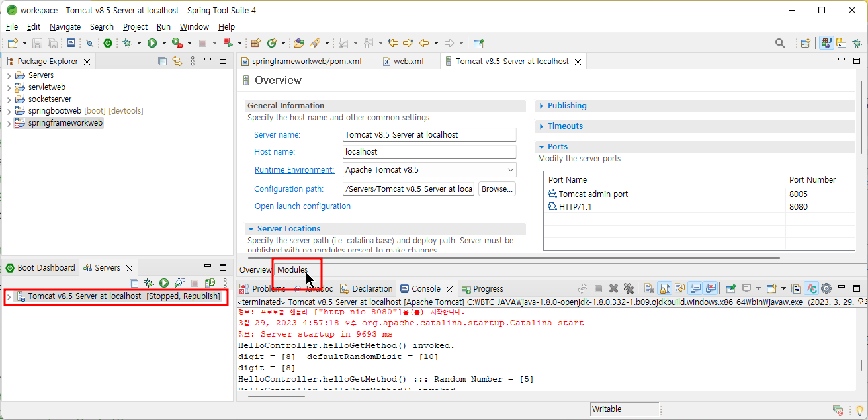This screenshot has height=420, width=868.
Task: Toggle the AC colored-text icon in Console toolbar
Action: click(x=811, y=288)
